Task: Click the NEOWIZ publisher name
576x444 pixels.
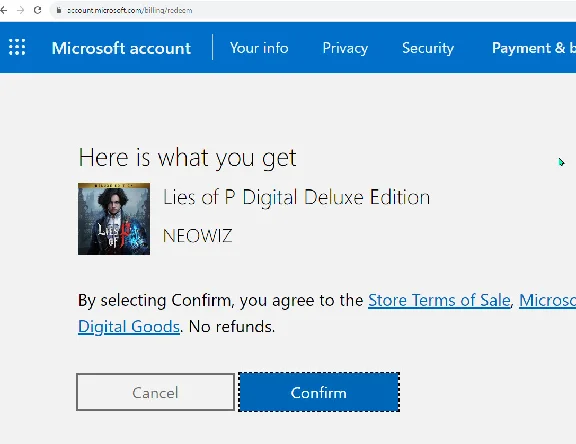Action: 198,236
